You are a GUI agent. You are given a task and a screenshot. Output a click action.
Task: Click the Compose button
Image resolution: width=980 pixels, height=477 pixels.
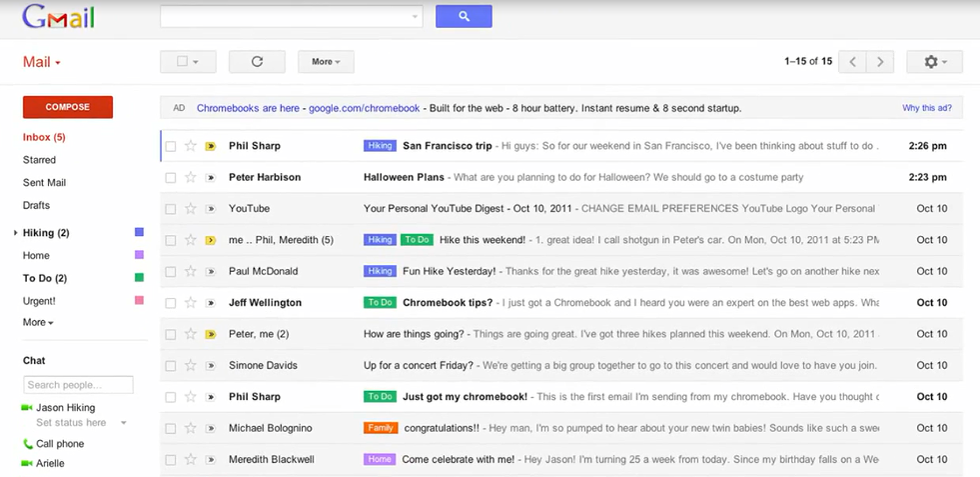click(x=68, y=107)
